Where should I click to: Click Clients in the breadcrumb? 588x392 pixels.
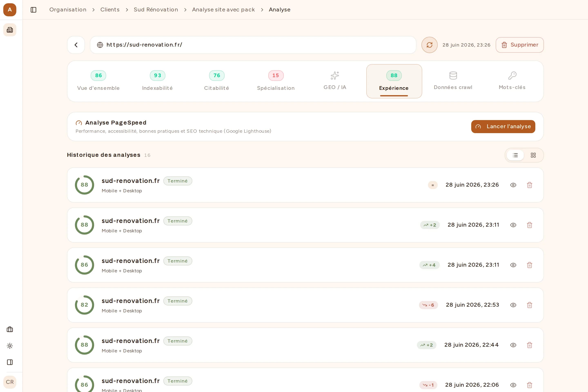click(x=110, y=10)
